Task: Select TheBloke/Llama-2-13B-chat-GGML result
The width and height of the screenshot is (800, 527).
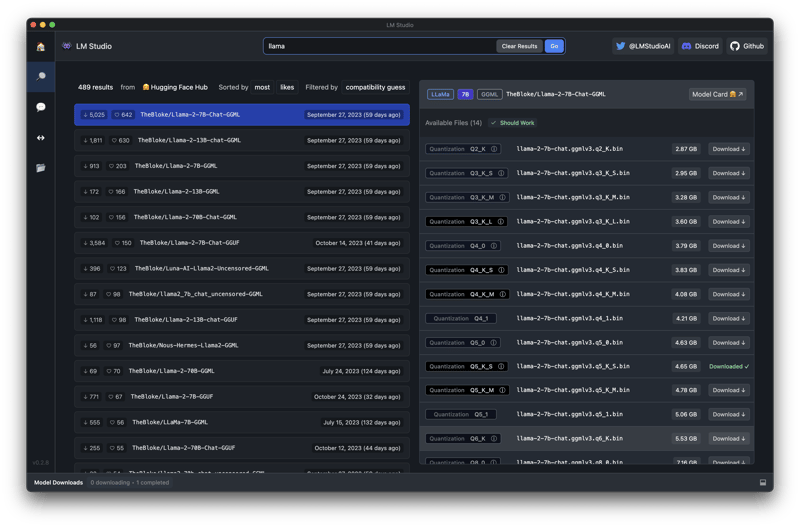Action: click(242, 140)
